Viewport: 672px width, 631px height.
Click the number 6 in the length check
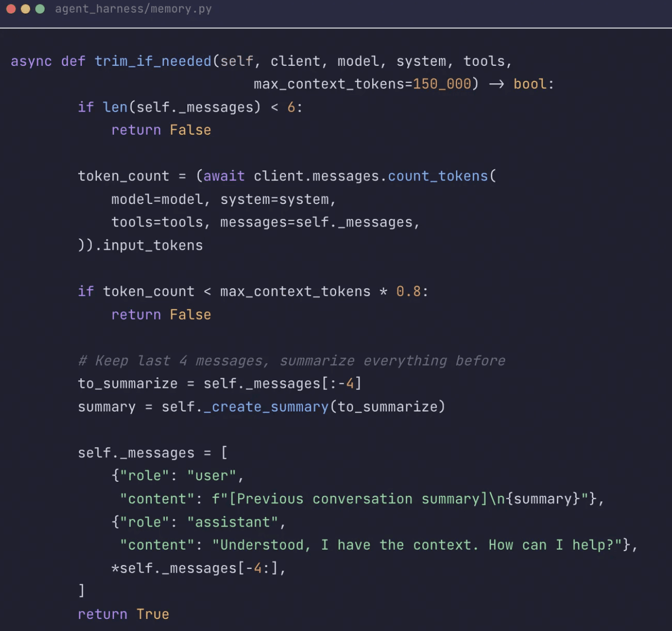click(291, 107)
